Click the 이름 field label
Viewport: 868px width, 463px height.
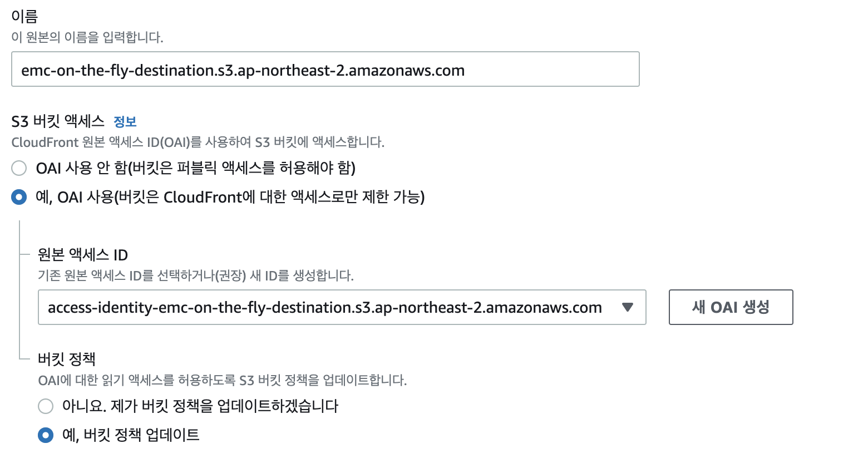[24, 16]
